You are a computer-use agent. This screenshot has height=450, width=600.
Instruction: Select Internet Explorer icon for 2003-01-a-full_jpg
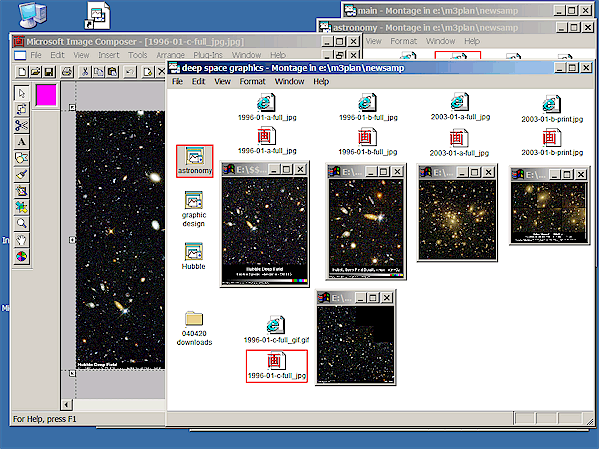coord(460,102)
